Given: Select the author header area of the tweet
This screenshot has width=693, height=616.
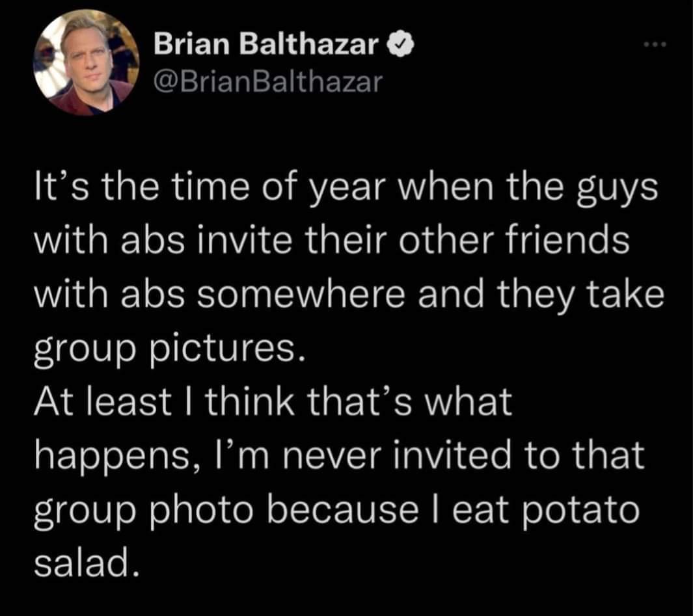Looking at the screenshot, I should coord(260,62).
